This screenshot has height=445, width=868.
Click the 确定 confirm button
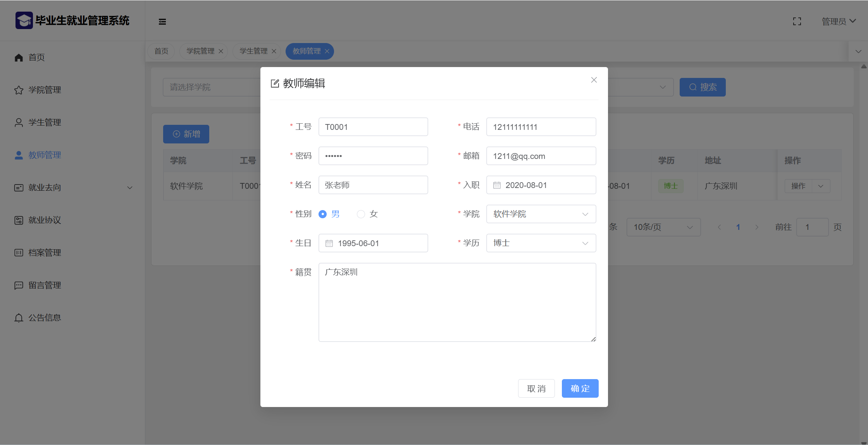click(580, 388)
